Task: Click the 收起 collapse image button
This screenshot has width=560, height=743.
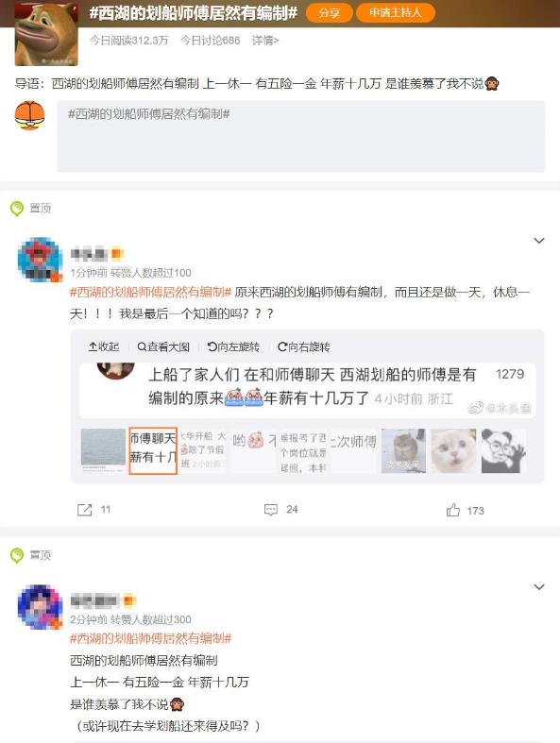Action: click(x=103, y=346)
